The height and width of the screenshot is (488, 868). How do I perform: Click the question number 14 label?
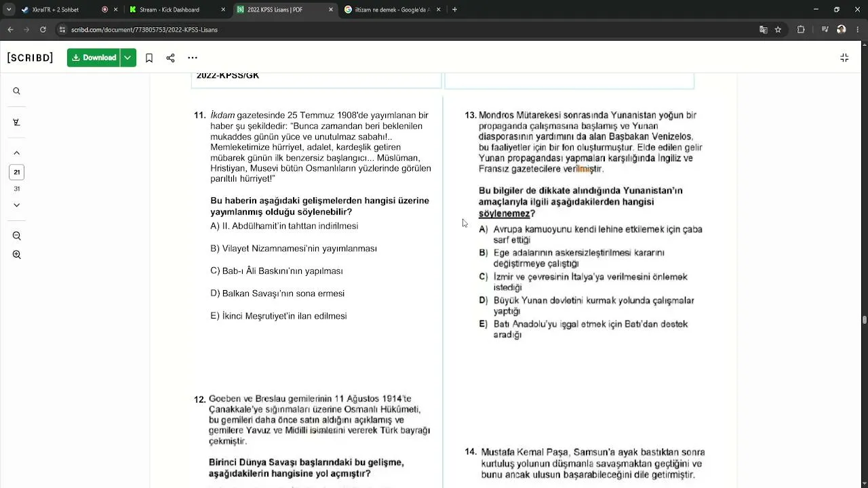471,452
